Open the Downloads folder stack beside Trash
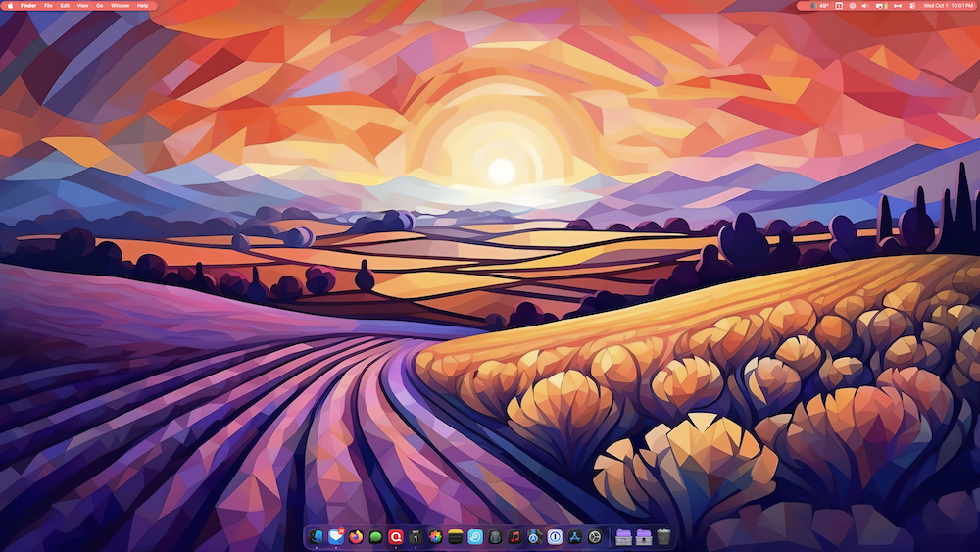This screenshot has height=552, width=980. pyautogui.click(x=644, y=537)
